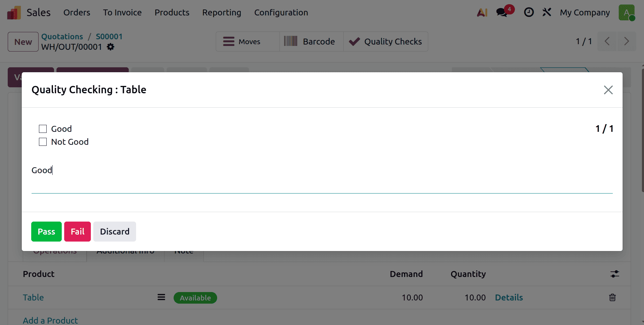Click the Pass button
The image size is (644, 325).
tap(46, 232)
